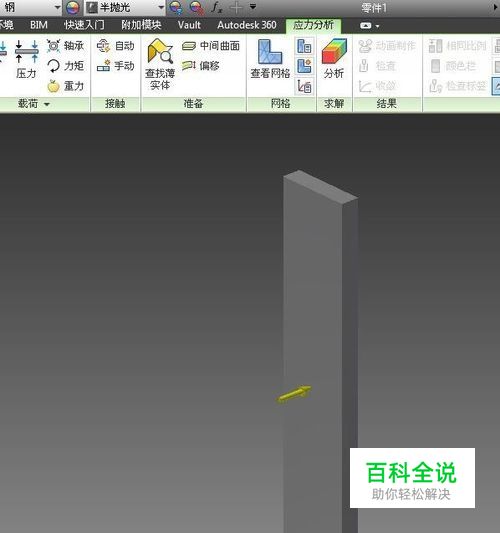Select Same Scale (相同比例)
This screenshot has width=500, height=533.
coord(457,46)
